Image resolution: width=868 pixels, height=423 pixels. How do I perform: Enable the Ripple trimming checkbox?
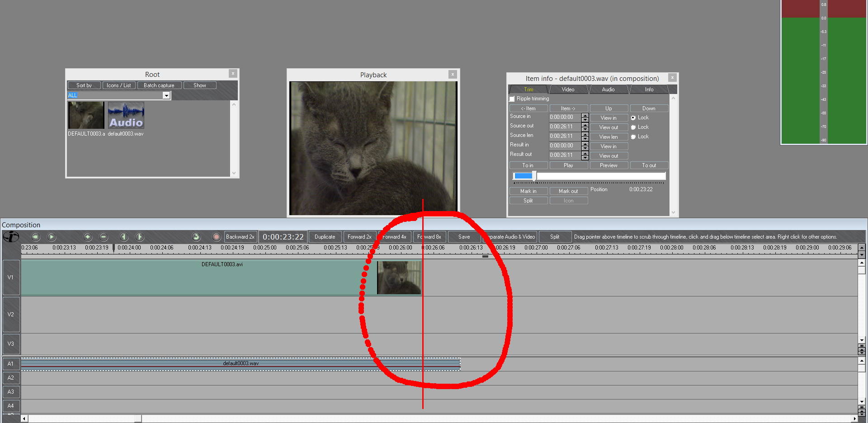(x=512, y=99)
